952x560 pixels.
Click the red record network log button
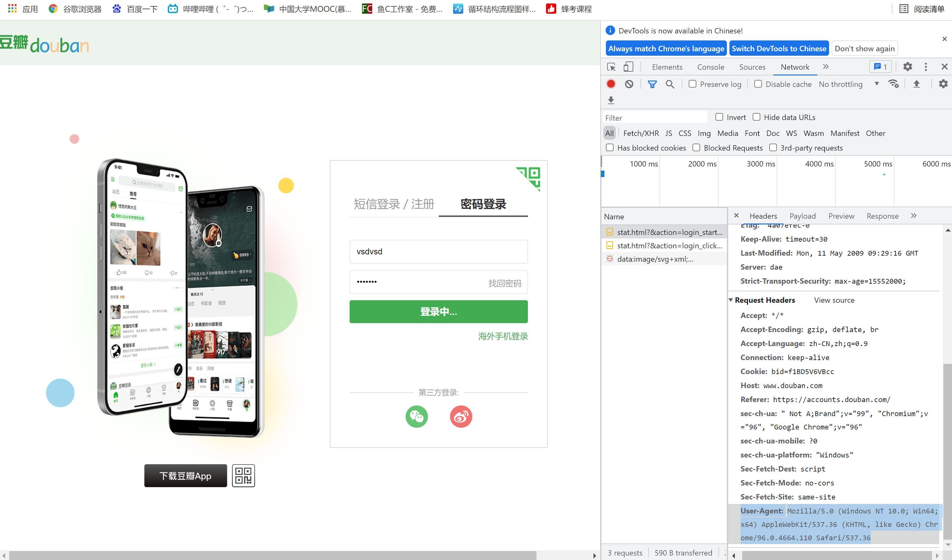click(610, 84)
